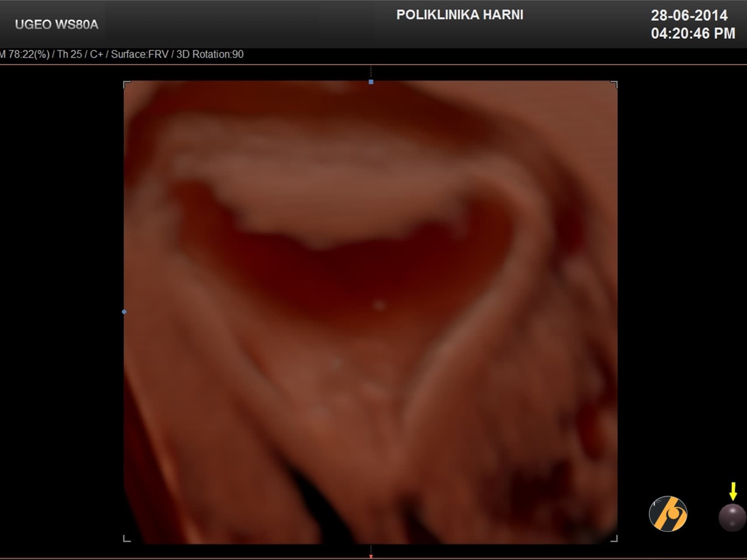
Task: Click the dark sphere light-source icon
Action: click(x=732, y=517)
